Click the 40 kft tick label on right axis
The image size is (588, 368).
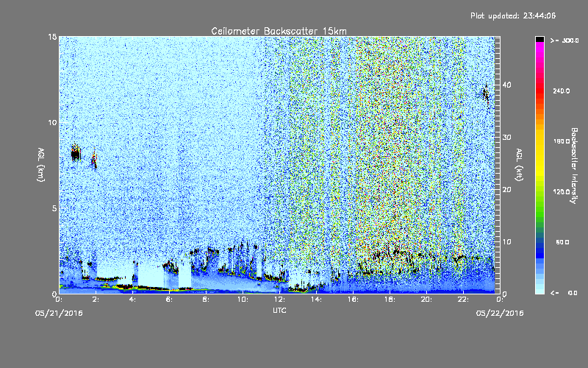[506, 85]
